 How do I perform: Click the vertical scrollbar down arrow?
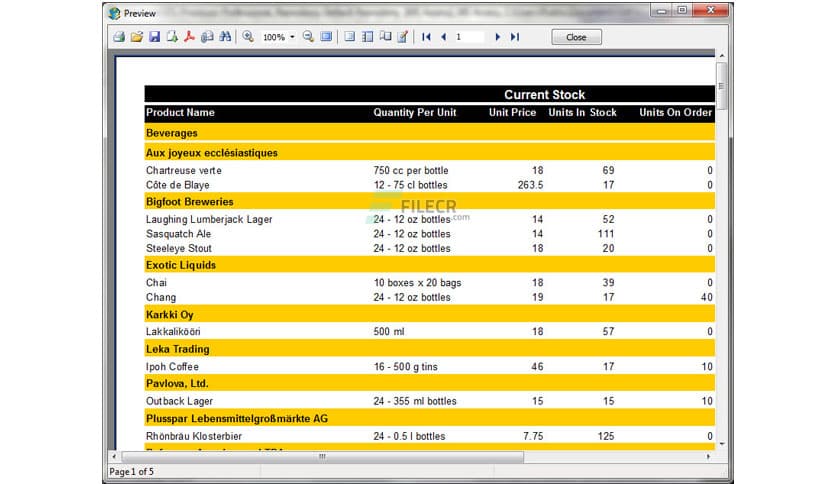(722, 443)
